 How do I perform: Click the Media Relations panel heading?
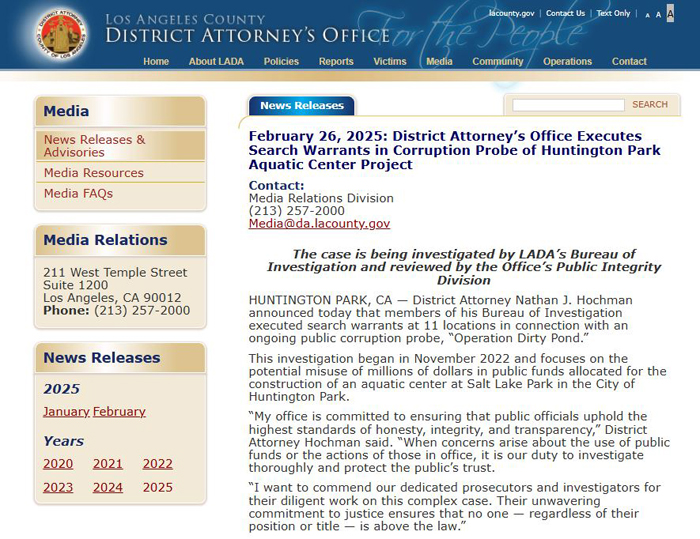click(120, 240)
